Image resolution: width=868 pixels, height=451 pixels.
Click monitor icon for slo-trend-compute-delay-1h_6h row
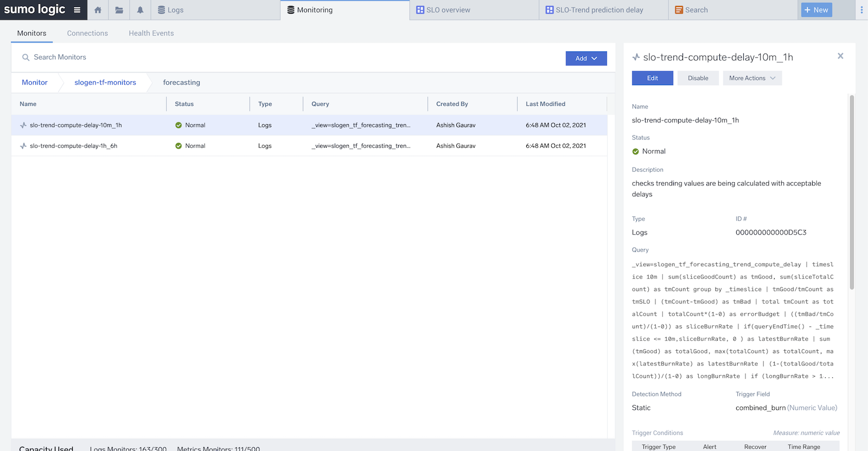pos(23,146)
